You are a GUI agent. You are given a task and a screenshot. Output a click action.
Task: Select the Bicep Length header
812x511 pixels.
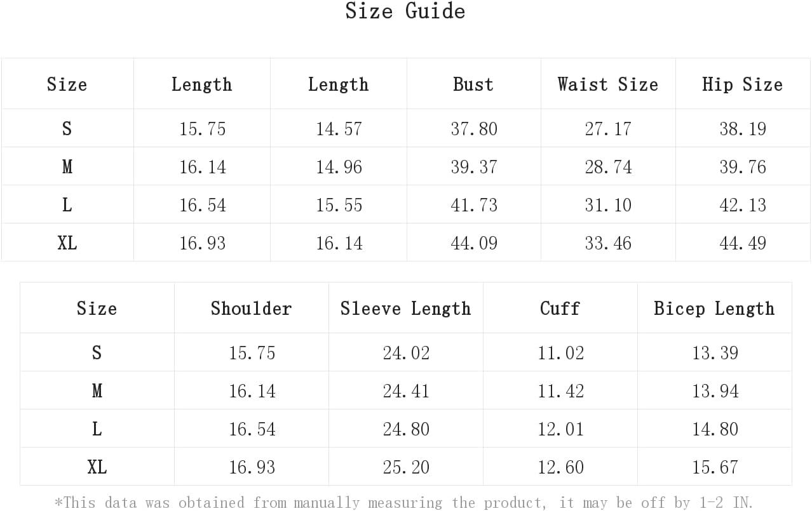[x=715, y=309]
